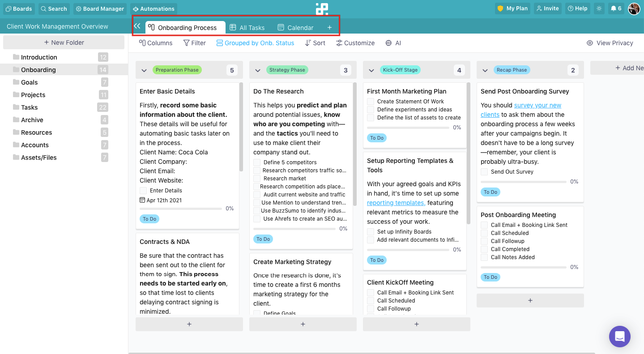Open the Infinity logo home icon
Image resolution: width=644 pixels, height=354 pixels.
tap(322, 9)
